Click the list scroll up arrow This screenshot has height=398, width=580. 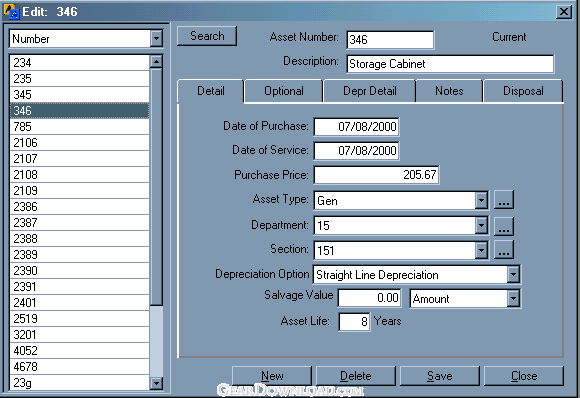pos(156,61)
